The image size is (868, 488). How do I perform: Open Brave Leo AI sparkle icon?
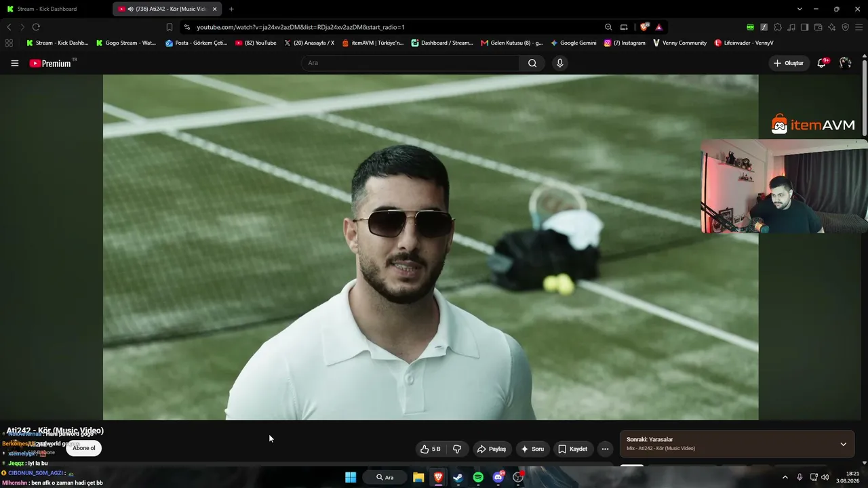pos(831,27)
